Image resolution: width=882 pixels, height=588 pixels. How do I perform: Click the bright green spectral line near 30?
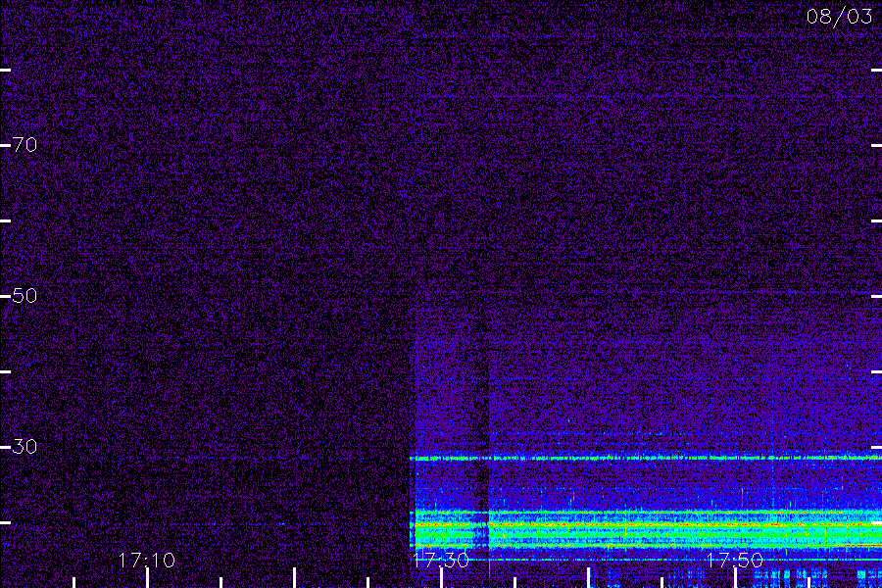pyautogui.click(x=646, y=458)
